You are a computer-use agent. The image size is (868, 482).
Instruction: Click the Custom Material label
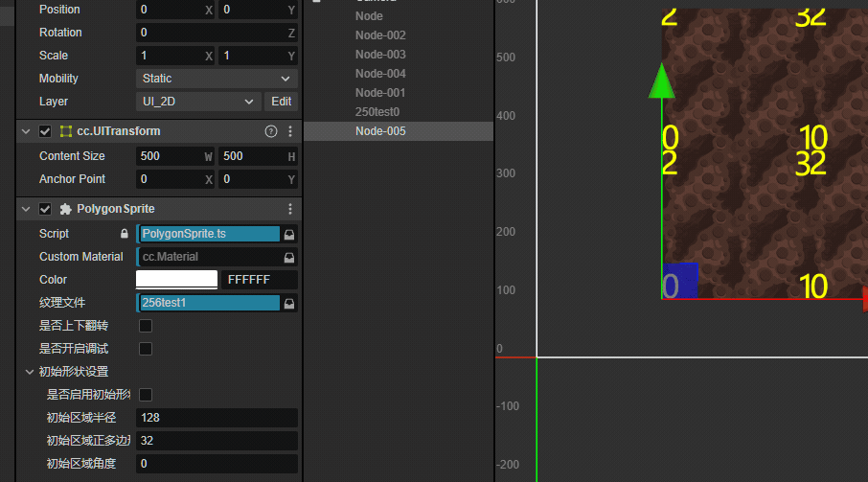point(80,257)
